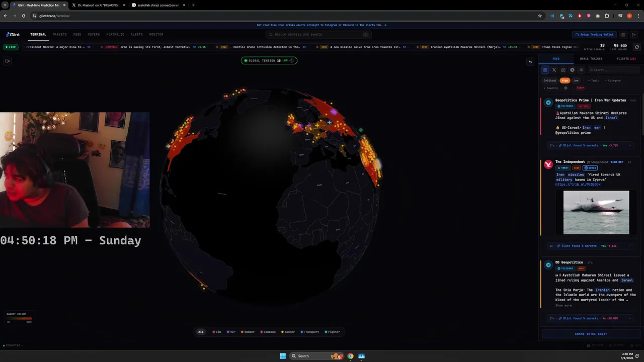Open the Alerts nav tab
The width and height of the screenshot is (644, 362).
136,35
